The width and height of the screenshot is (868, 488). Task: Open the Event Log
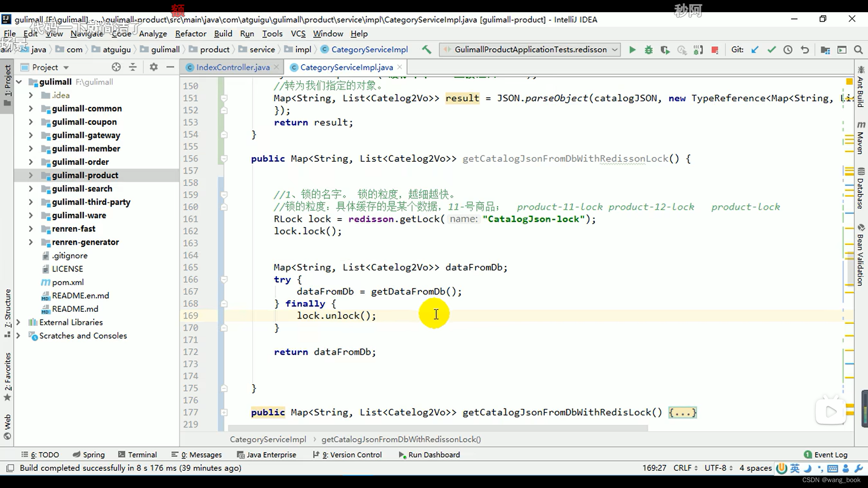[x=826, y=455]
